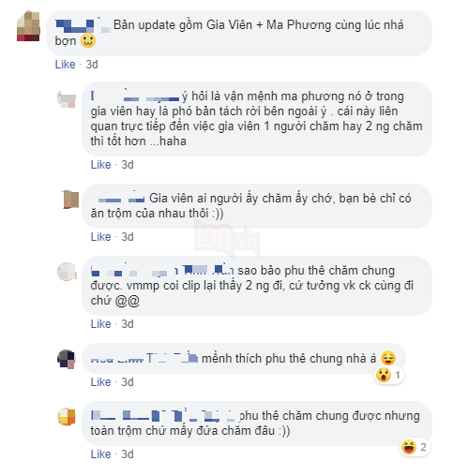This screenshot has height=476, width=453.
Task: Open author name of last 'phu thê chăm chung' reply
Action: point(163,416)
